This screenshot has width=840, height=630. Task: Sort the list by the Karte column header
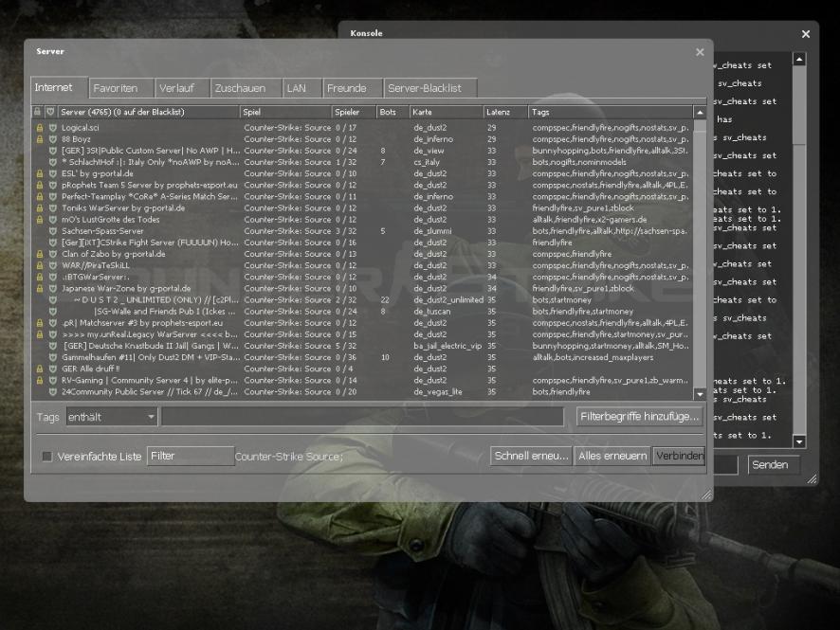[447, 112]
